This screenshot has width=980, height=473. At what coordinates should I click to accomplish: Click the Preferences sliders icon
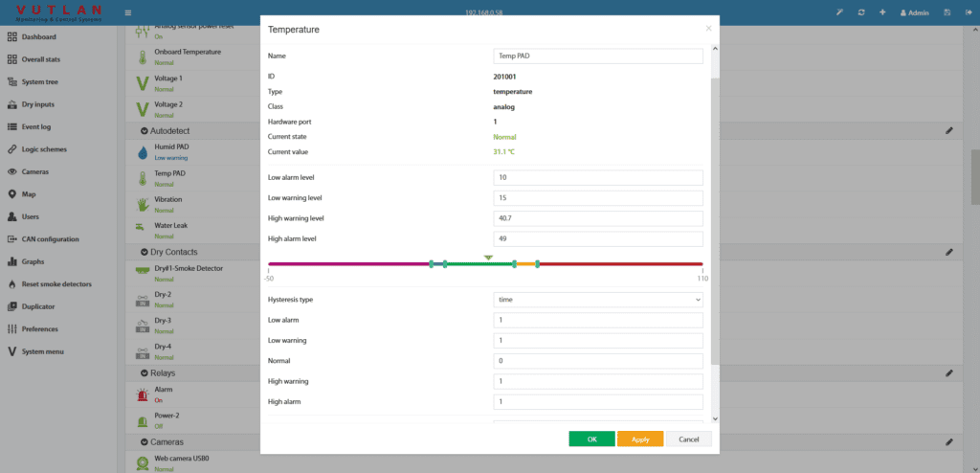(11, 329)
